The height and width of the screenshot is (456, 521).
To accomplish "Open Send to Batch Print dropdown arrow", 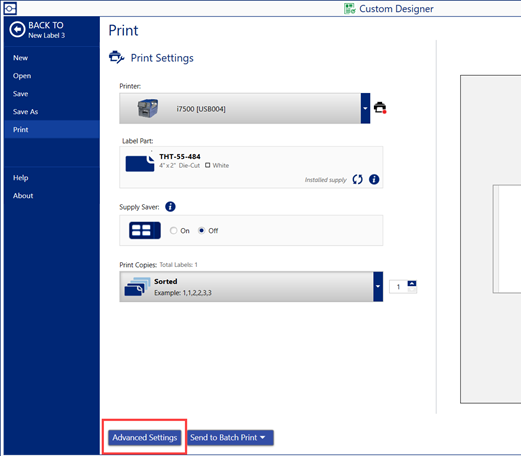I will pos(263,437).
